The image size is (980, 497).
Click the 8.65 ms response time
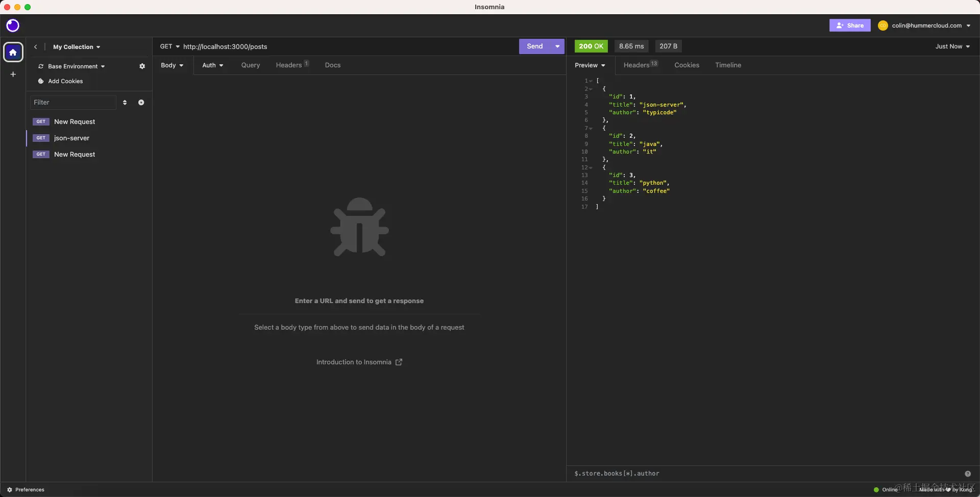point(631,46)
